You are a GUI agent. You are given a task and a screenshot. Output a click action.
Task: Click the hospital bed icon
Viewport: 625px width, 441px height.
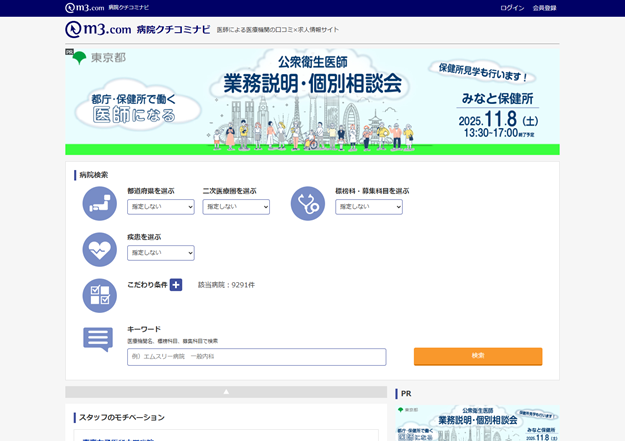pyautogui.click(x=100, y=203)
